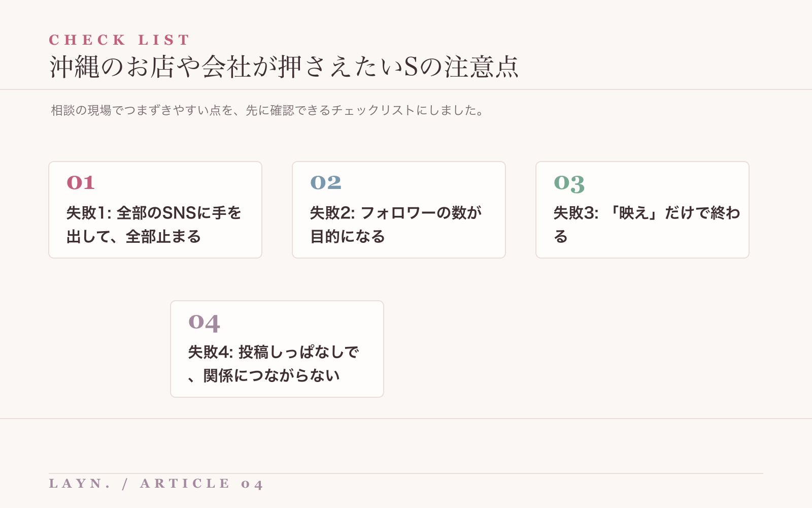Select the 失敗1 全部のSNS card text
Viewport: 812px width, 508px height.
(154, 225)
